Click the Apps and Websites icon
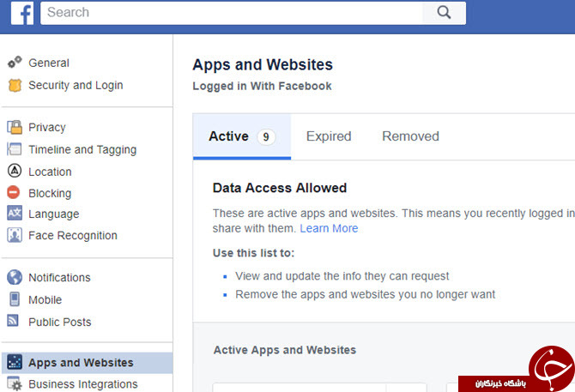Viewport: 575px width, 392px height. tap(15, 362)
